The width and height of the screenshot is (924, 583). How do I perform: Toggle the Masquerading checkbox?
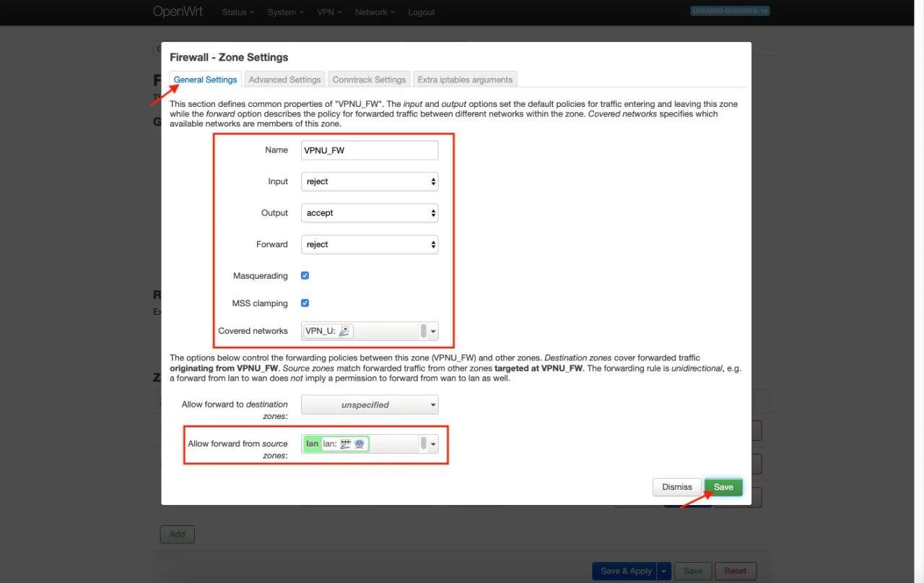tap(305, 276)
